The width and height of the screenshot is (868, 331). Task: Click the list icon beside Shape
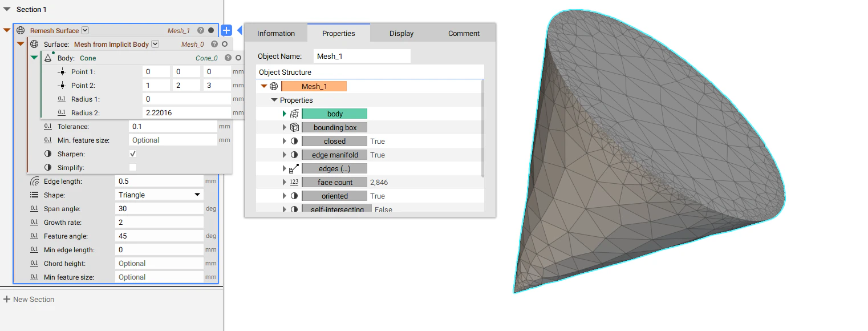[34, 195]
